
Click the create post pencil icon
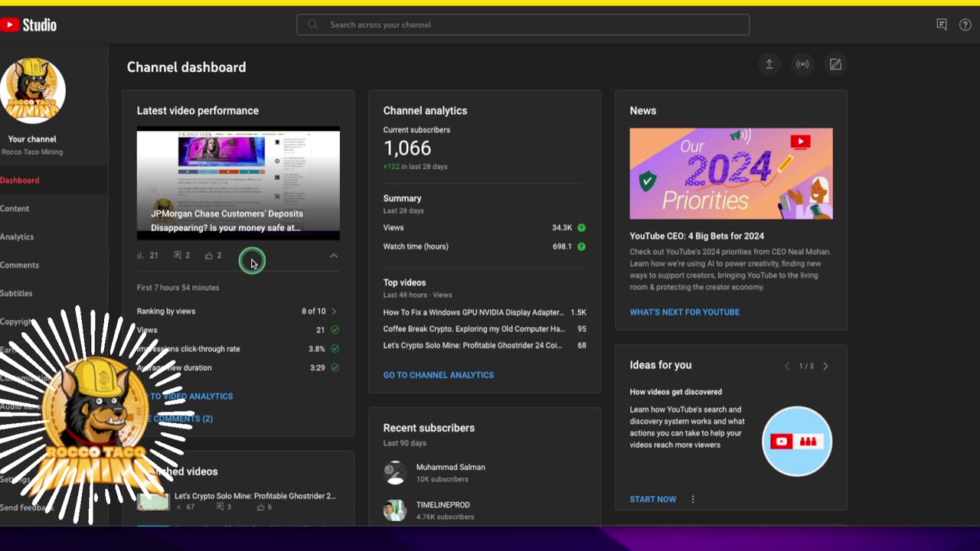[x=835, y=64]
